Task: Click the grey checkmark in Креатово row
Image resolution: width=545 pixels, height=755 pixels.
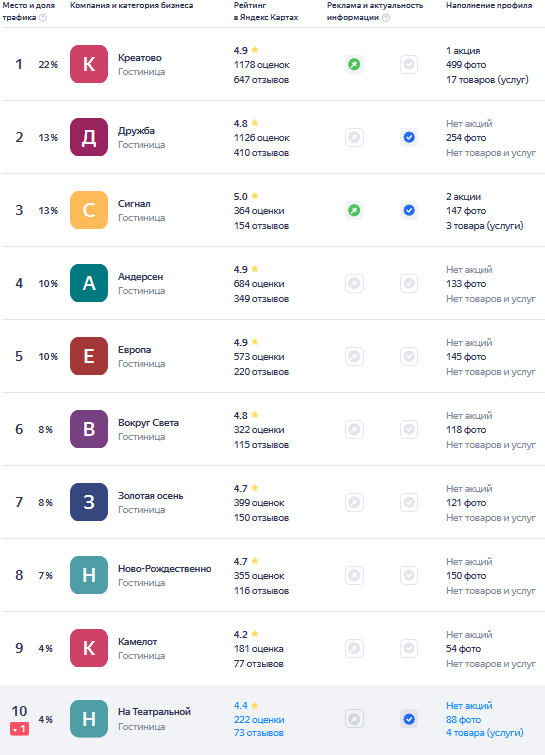Action: [x=409, y=64]
